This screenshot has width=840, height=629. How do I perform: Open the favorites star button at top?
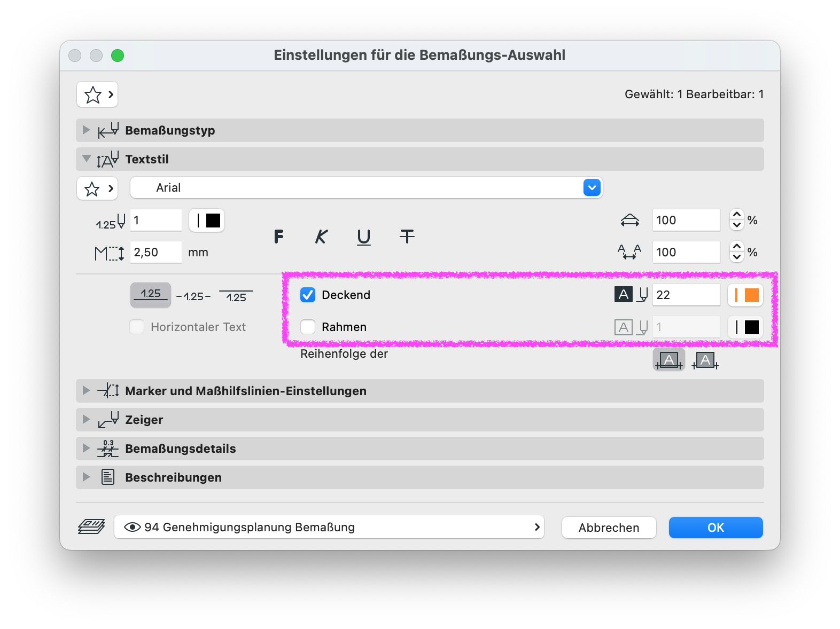(97, 95)
